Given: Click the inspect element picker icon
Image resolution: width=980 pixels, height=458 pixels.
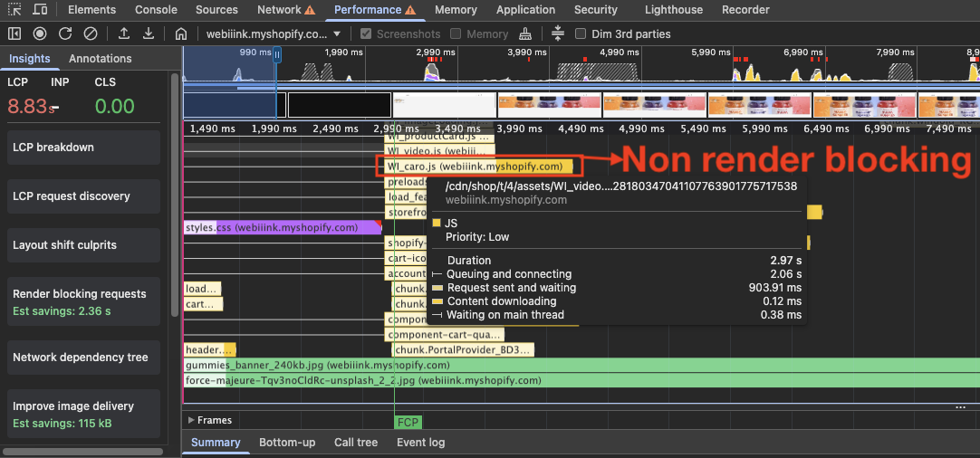Looking at the screenshot, I should [x=14, y=10].
